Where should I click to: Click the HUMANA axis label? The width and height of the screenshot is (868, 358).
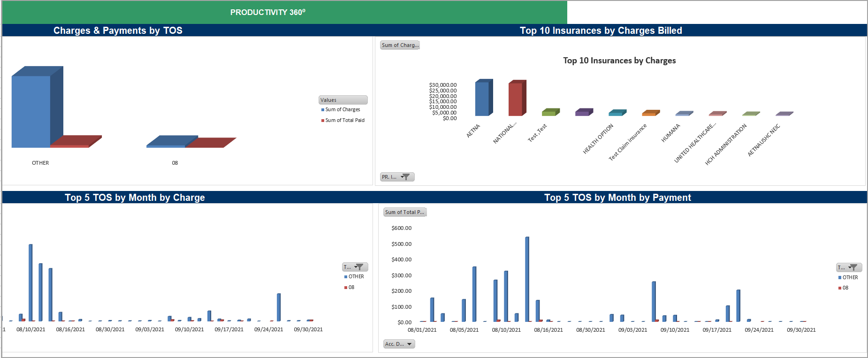pos(670,133)
